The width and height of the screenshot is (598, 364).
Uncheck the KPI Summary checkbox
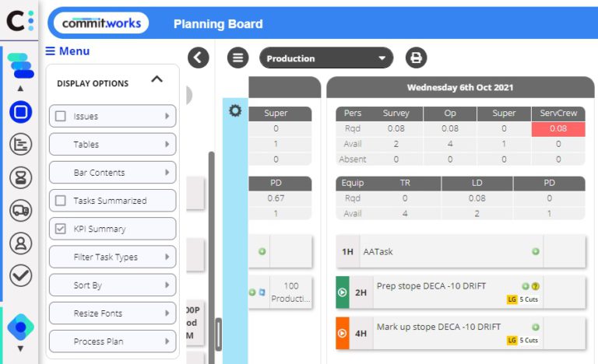pos(61,229)
